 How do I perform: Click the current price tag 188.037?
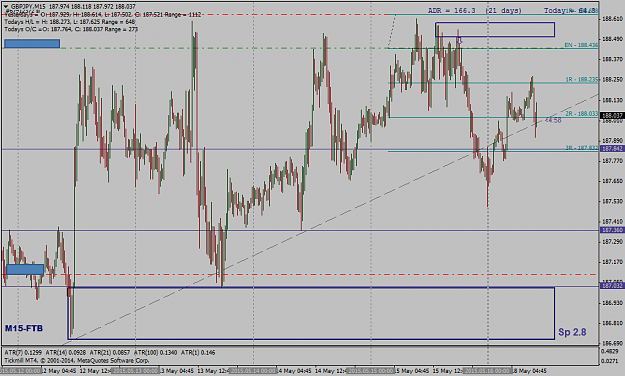pyautogui.click(x=612, y=116)
